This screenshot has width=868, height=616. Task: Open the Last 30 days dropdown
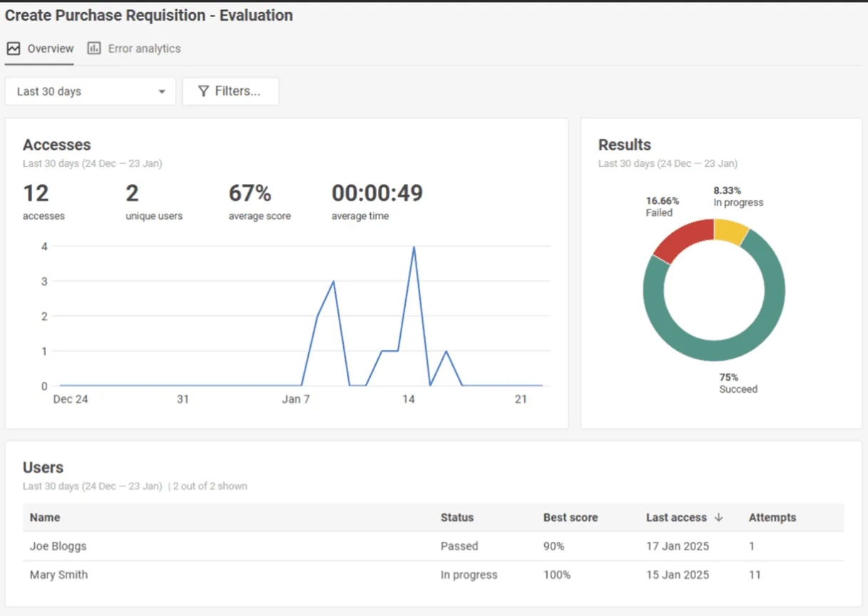tap(90, 91)
